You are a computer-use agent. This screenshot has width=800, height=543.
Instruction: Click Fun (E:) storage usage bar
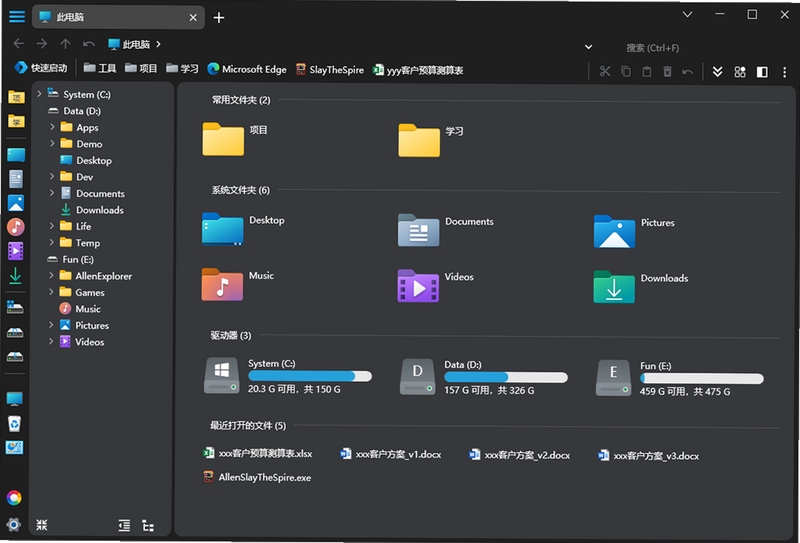tap(702, 378)
